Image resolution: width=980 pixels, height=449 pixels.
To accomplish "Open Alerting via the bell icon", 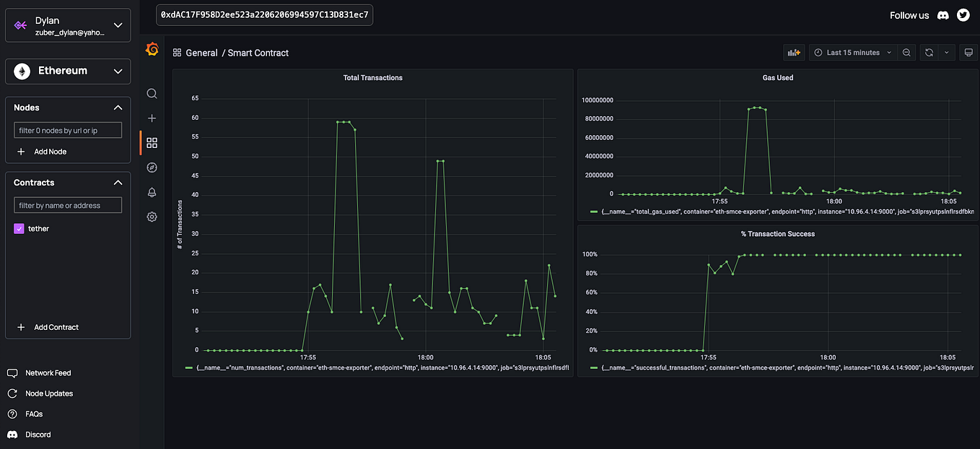I will [152, 192].
